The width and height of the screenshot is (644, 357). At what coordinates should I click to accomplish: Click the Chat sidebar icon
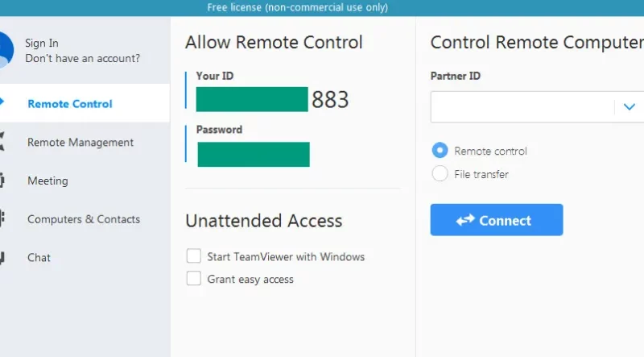[x=2, y=258]
